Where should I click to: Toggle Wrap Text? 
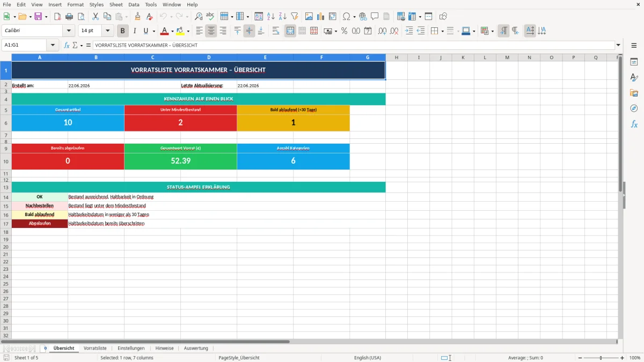click(x=276, y=31)
